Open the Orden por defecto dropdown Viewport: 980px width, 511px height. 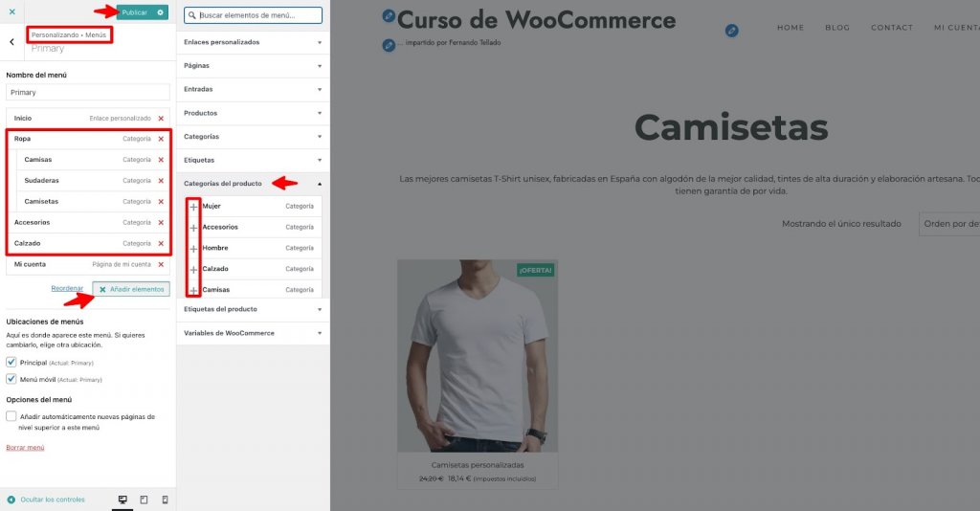949,224
